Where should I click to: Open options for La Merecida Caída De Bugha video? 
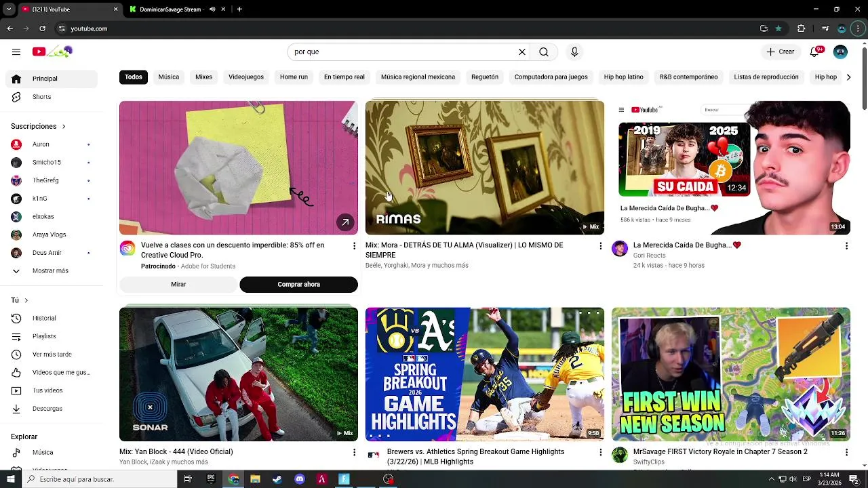(846, 245)
